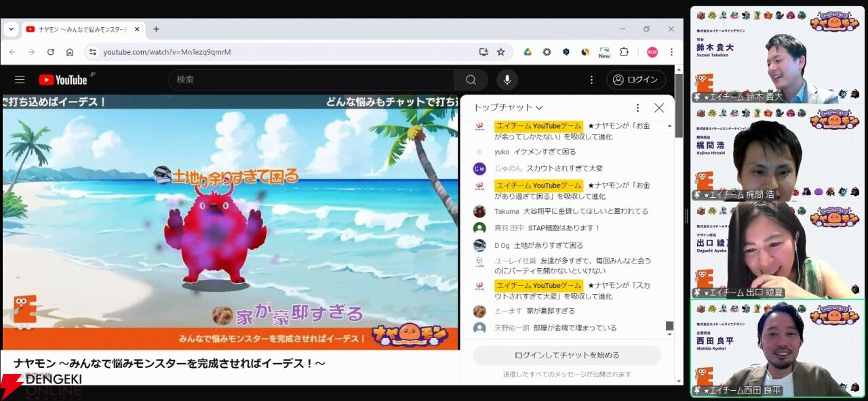Screen dimensions: 868x401
Task: Close the live chat panel
Action: pos(659,108)
